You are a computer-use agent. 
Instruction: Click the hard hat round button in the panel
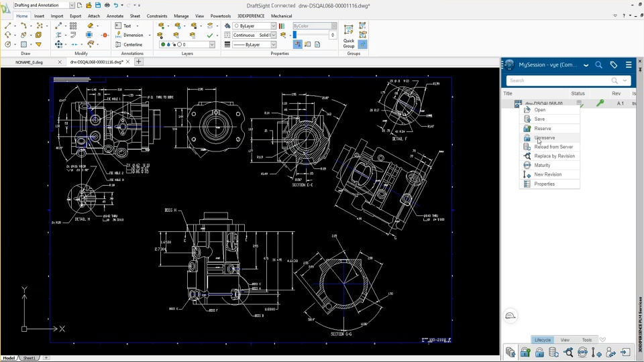click(x=510, y=316)
